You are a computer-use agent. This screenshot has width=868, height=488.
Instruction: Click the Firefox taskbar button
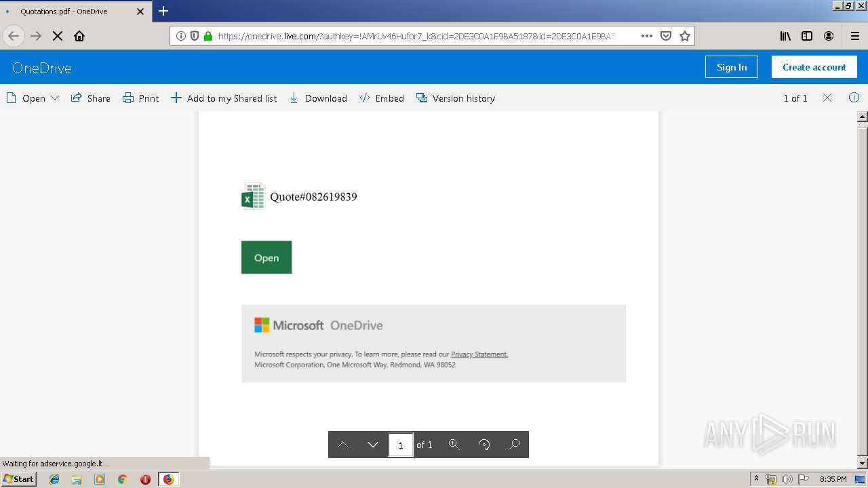click(x=168, y=479)
